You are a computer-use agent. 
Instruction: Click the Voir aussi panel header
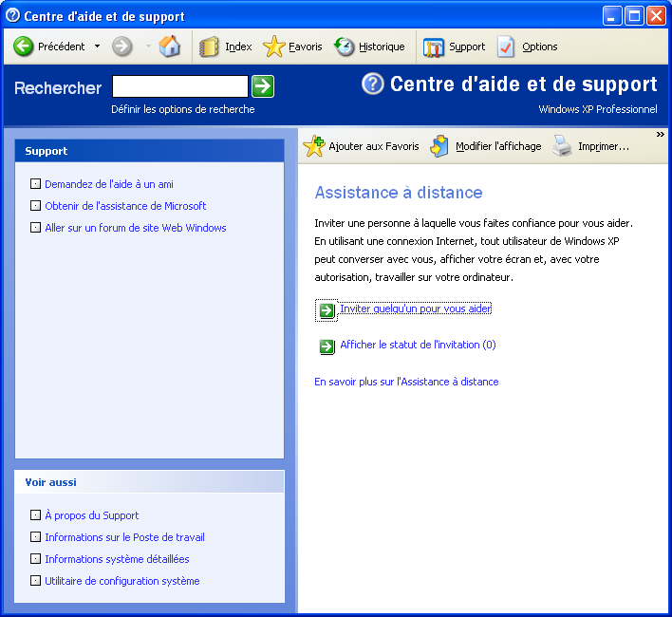pyautogui.click(x=149, y=482)
